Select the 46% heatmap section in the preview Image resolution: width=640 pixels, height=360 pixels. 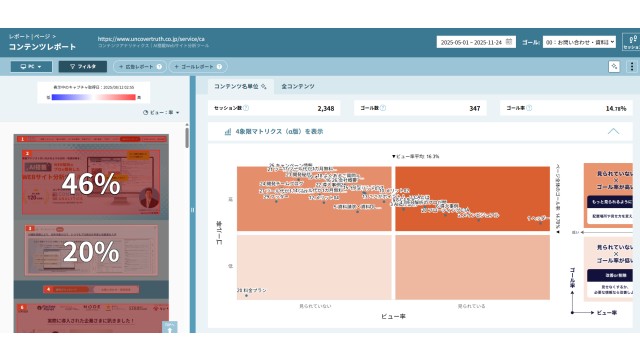(91, 182)
